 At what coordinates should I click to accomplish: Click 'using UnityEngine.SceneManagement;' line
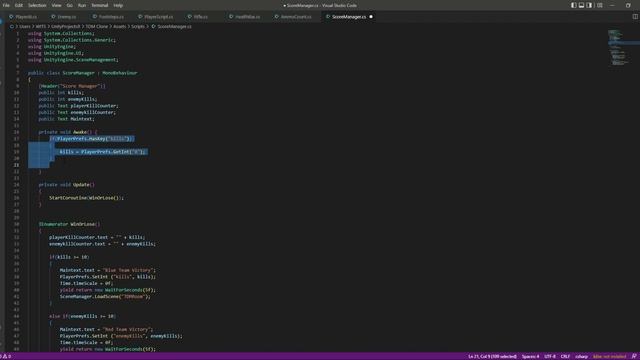point(73,60)
